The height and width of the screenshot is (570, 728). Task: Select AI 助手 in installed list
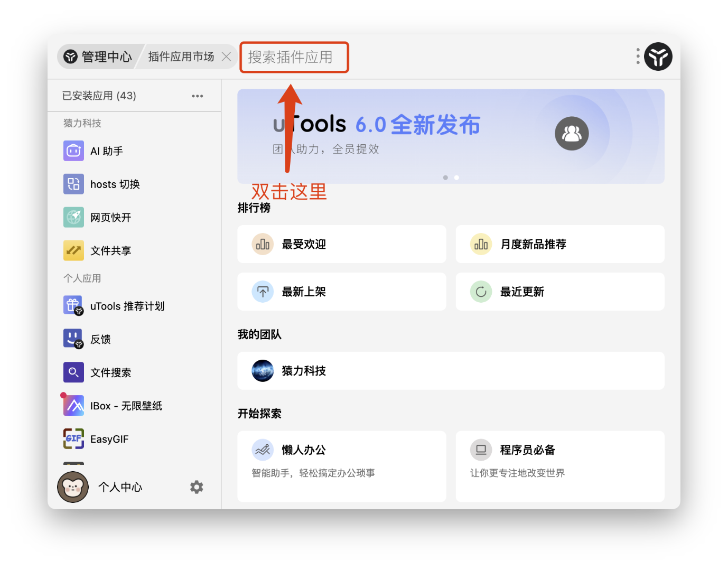coord(134,151)
